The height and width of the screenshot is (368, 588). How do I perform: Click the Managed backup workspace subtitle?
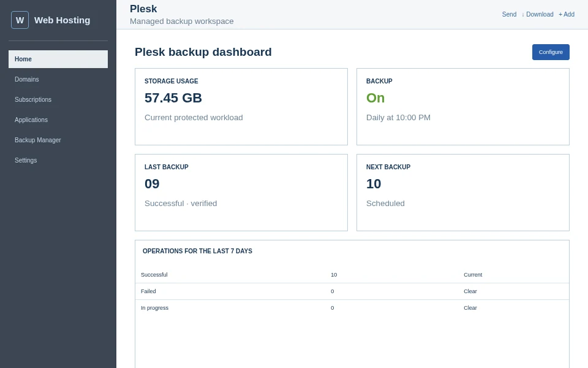tap(181, 21)
